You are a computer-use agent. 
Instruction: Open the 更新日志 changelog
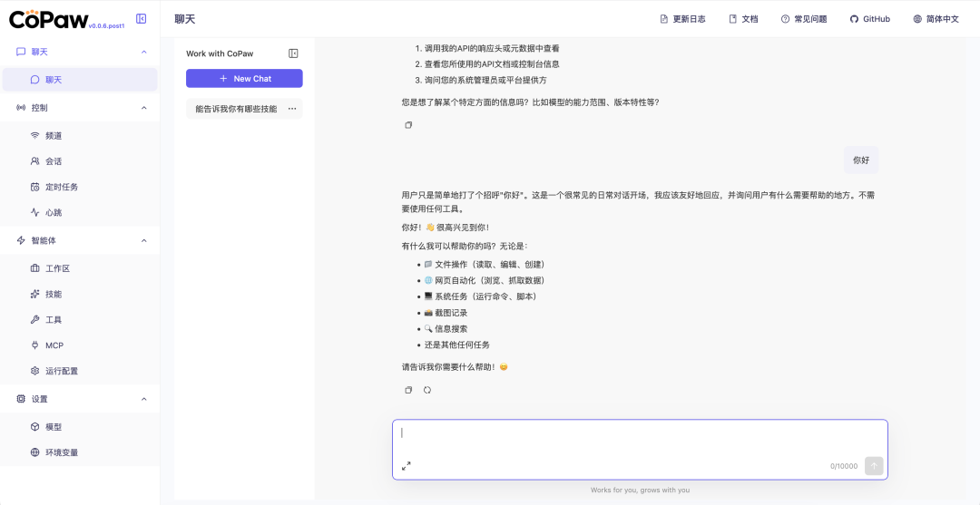click(682, 19)
